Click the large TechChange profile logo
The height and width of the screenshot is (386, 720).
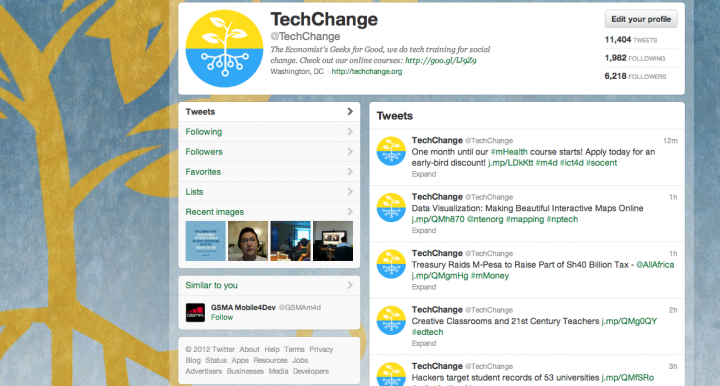click(224, 49)
